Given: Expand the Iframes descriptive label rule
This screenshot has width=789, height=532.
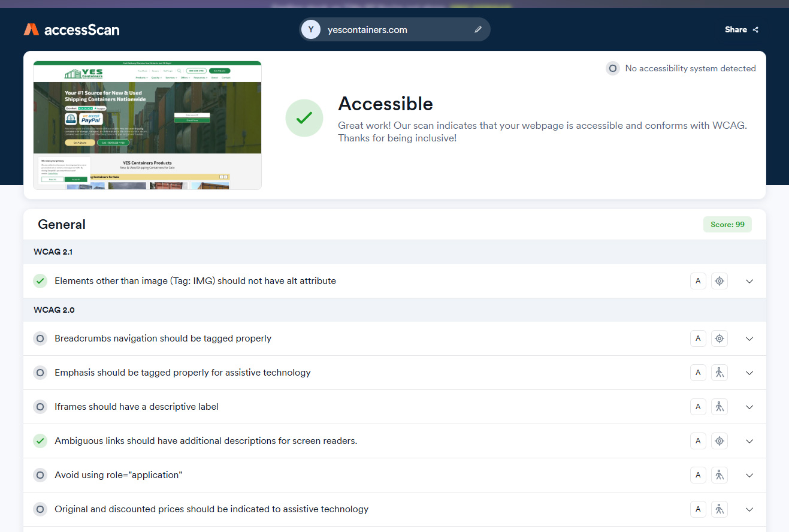Looking at the screenshot, I should click(x=749, y=407).
